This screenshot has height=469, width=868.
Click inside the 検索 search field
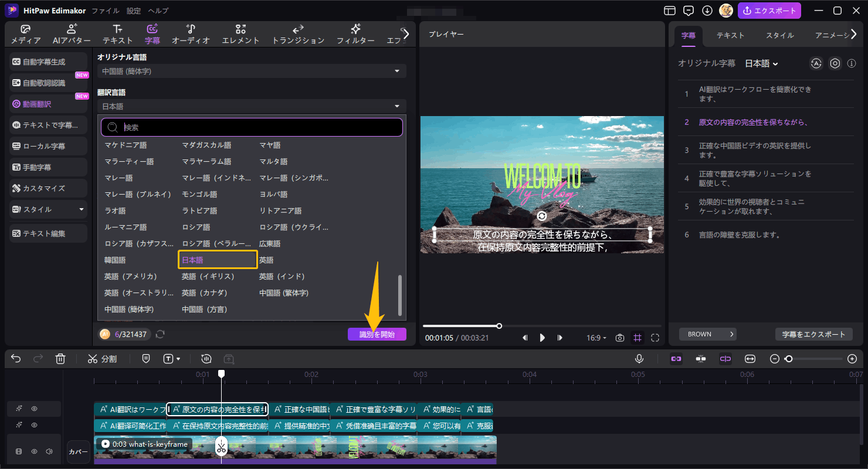click(252, 127)
